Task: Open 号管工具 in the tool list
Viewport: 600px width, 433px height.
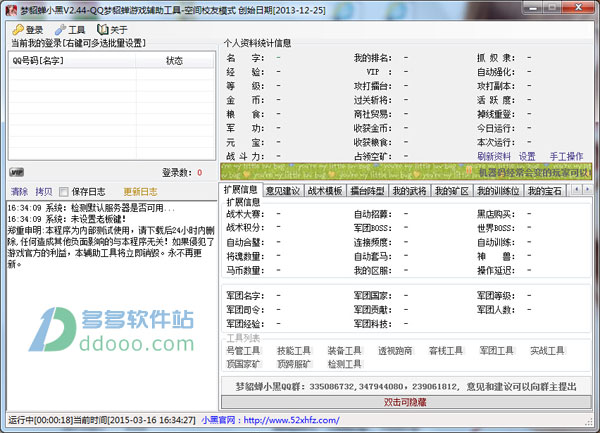Action: [243, 350]
